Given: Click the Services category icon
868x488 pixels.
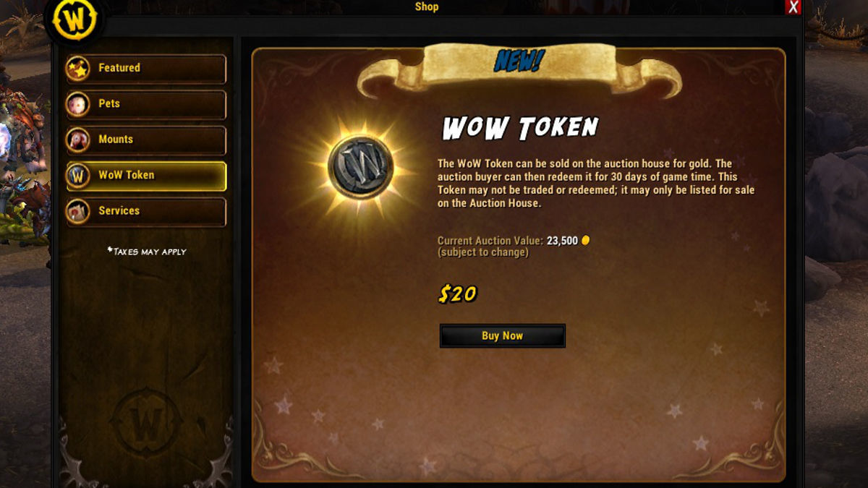Looking at the screenshot, I should coord(77,212).
